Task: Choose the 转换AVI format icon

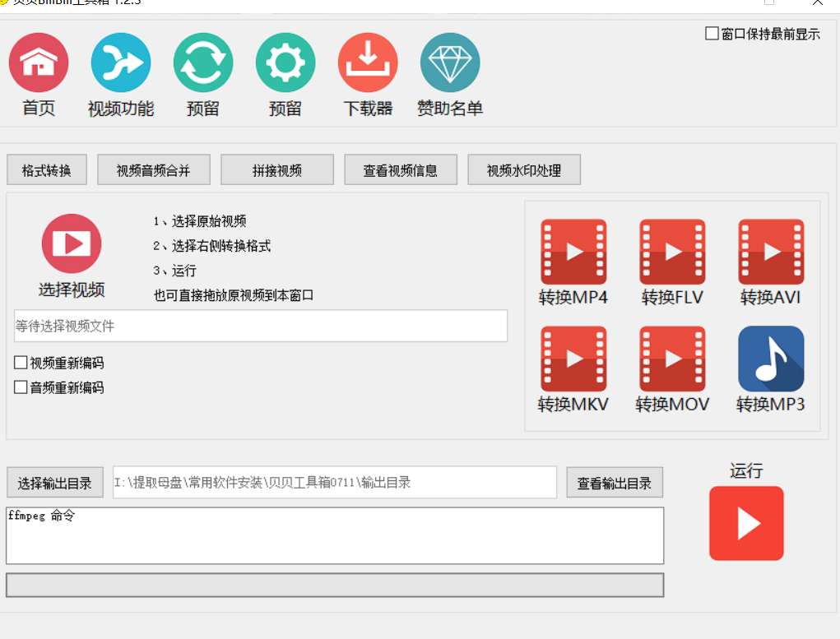Action: point(771,252)
